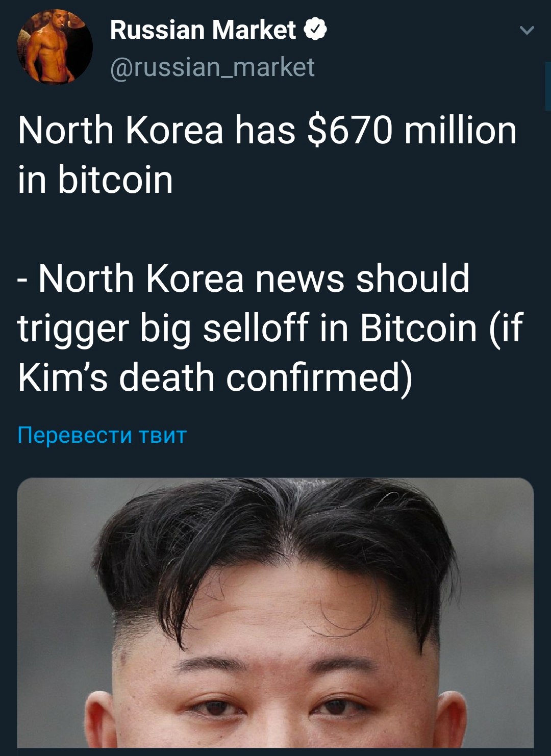Click the word "Kim's" in tweet
The image size is (551, 756).
(63, 377)
